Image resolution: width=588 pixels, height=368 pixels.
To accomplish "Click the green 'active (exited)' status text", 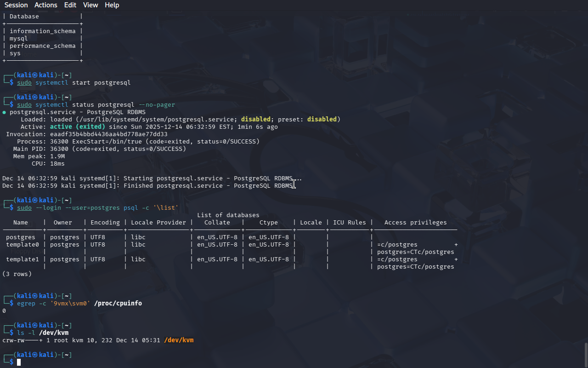I will (x=77, y=127).
